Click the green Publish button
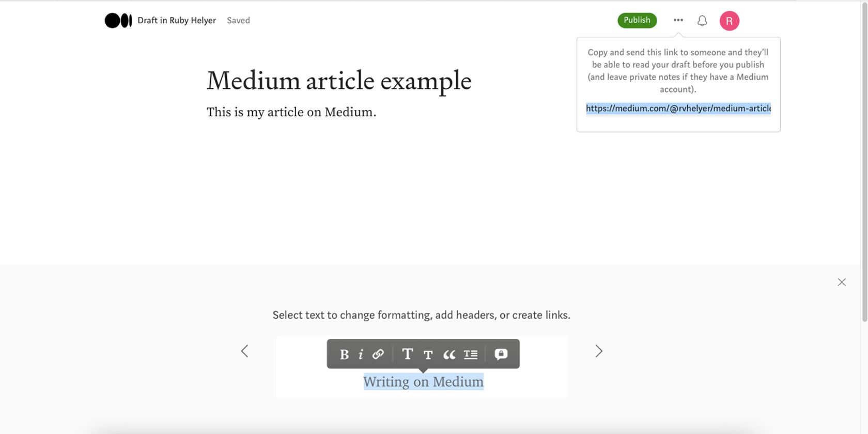 click(637, 20)
